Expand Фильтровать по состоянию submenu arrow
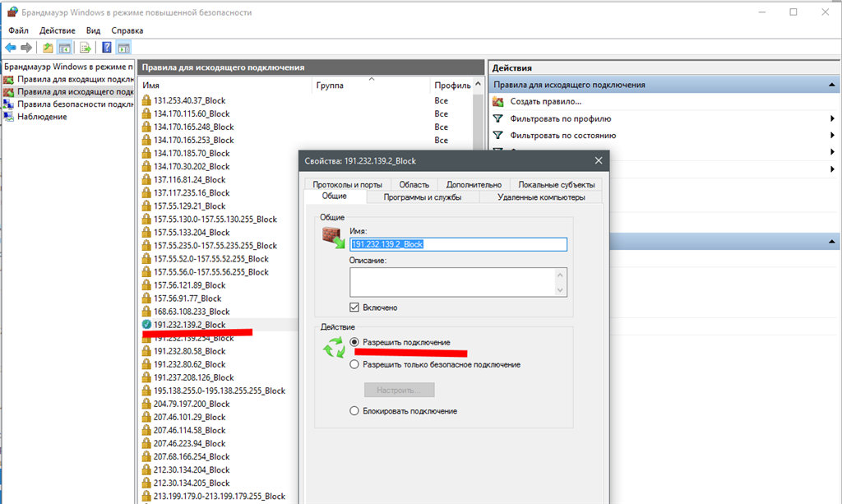This screenshot has height=504, width=842. click(832, 136)
